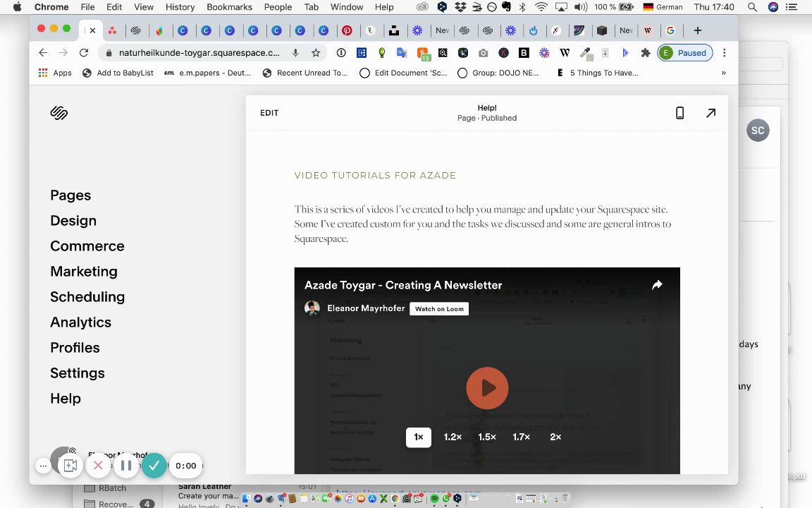Screen dimensions: 812x508
Task: Expand page to full view with arrow icon
Action: pos(711,113)
